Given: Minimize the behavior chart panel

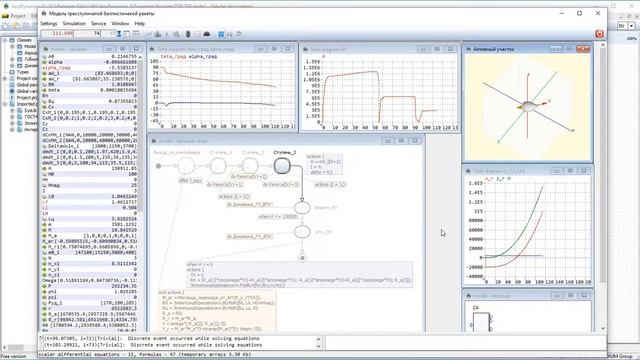Looking at the screenshot, I should coord(388,141).
